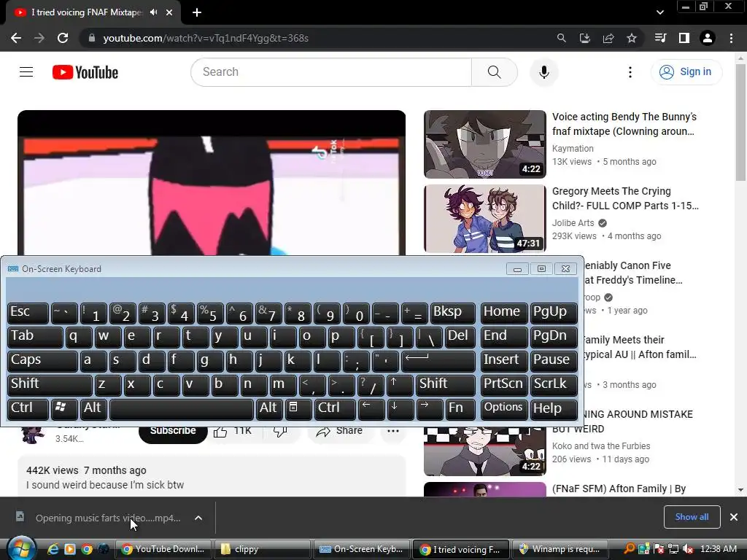Bookmark this page with the star icon

[x=632, y=38]
